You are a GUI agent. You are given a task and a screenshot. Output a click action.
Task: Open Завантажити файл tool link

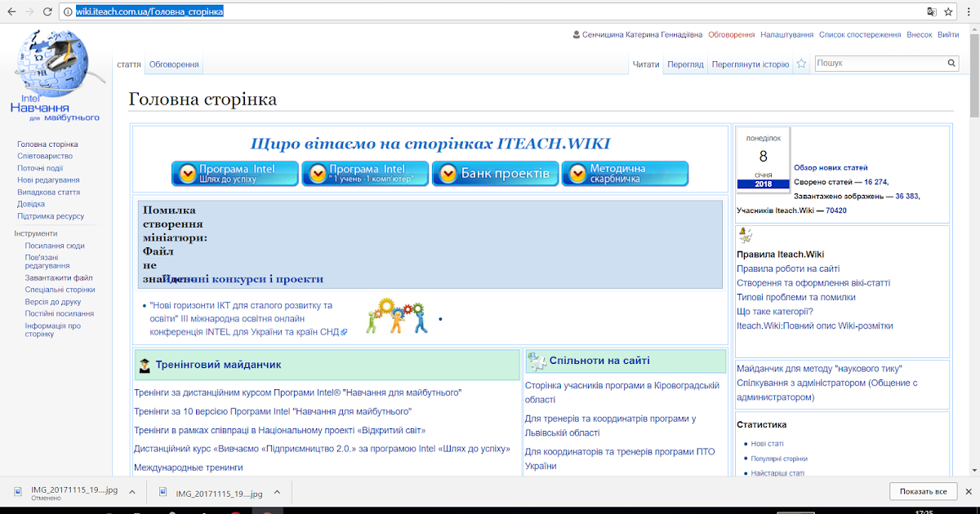59,277
